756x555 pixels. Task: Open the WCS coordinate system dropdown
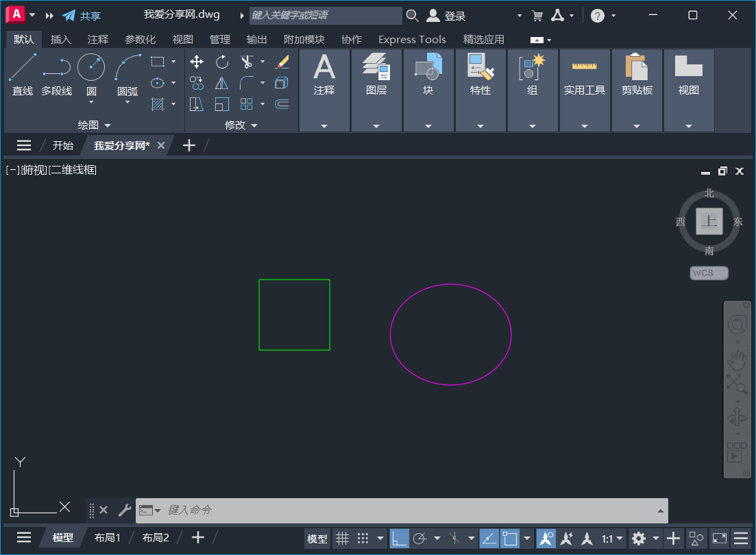(x=709, y=273)
